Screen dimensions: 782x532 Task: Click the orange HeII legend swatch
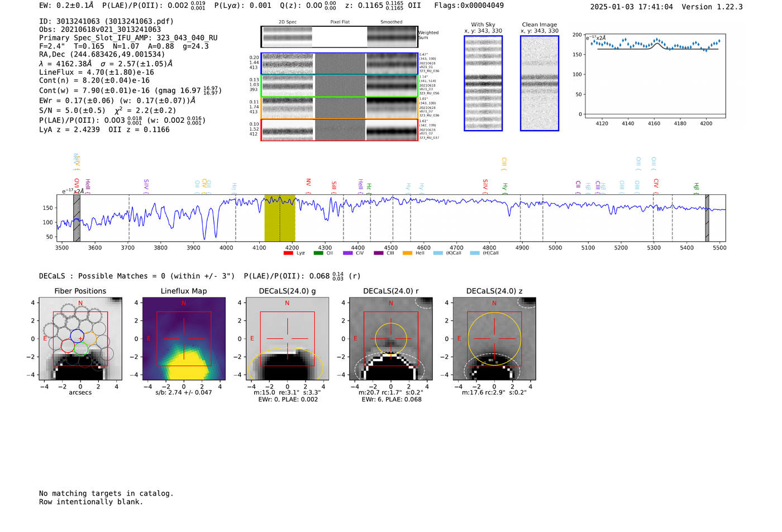pyautogui.click(x=408, y=253)
